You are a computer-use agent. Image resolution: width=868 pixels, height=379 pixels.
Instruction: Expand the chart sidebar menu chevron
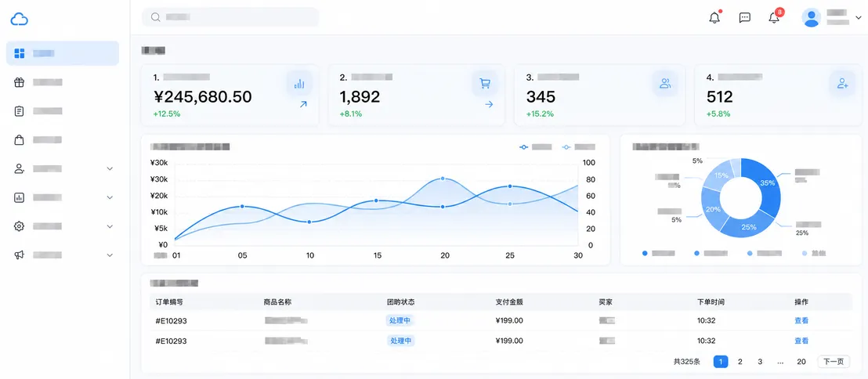click(x=110, y=197)
